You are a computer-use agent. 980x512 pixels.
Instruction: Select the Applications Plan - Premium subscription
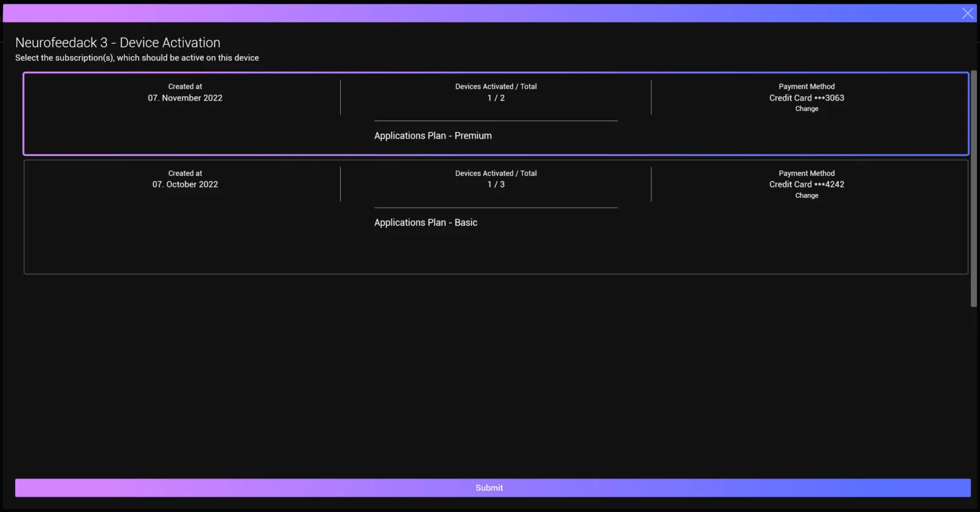(495, 114)
